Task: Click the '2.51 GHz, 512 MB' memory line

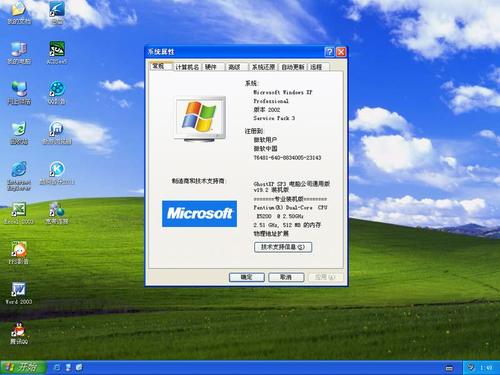Action: pyautogui.click(x=287, y=225)
